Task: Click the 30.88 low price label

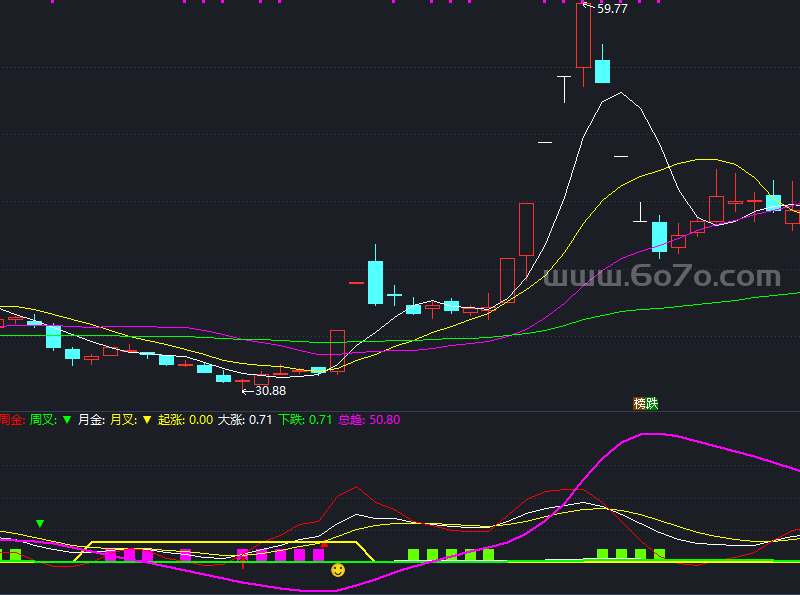Action: (270, 391)
